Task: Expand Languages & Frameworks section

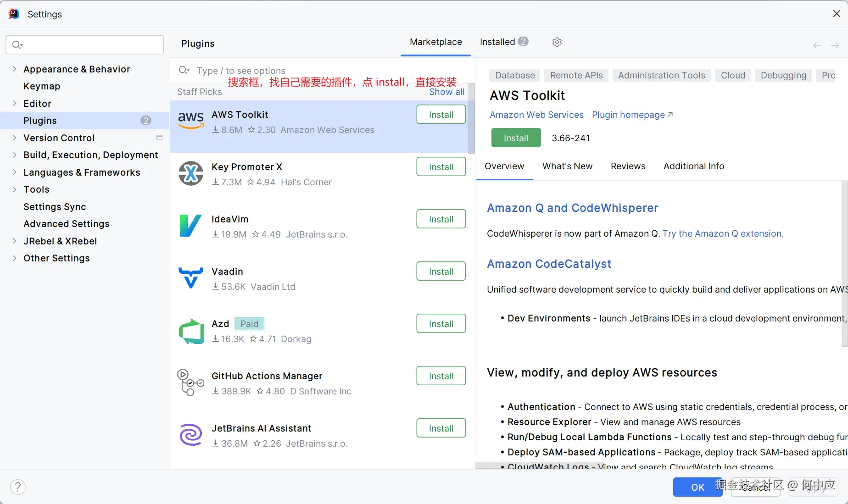Action: (14, 172)
